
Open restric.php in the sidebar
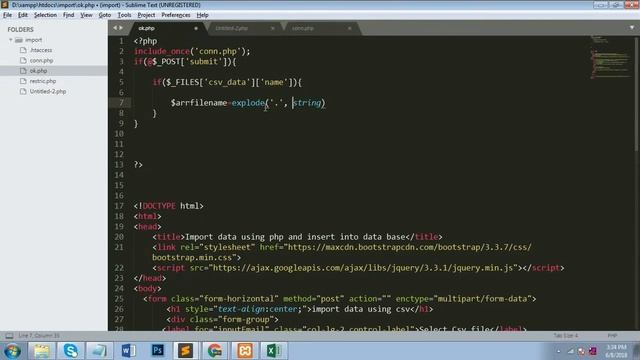[43, 81]
